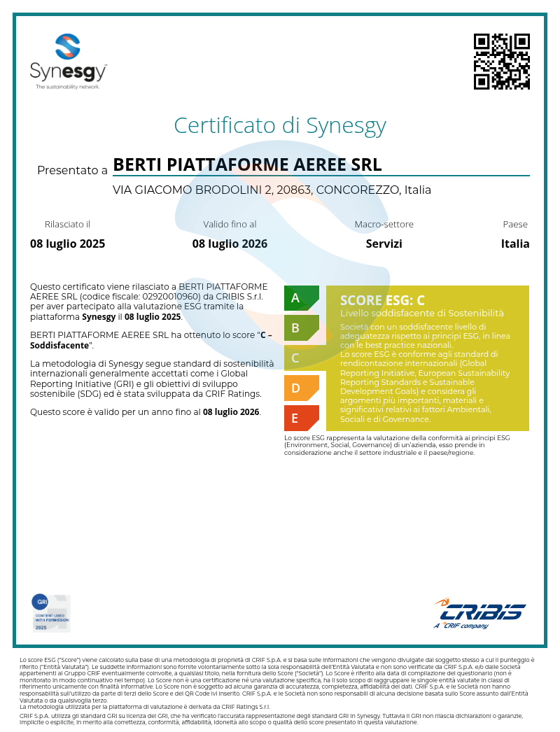Select the orange D rating arrow
The image size is (560, 732).
[300, 388]
